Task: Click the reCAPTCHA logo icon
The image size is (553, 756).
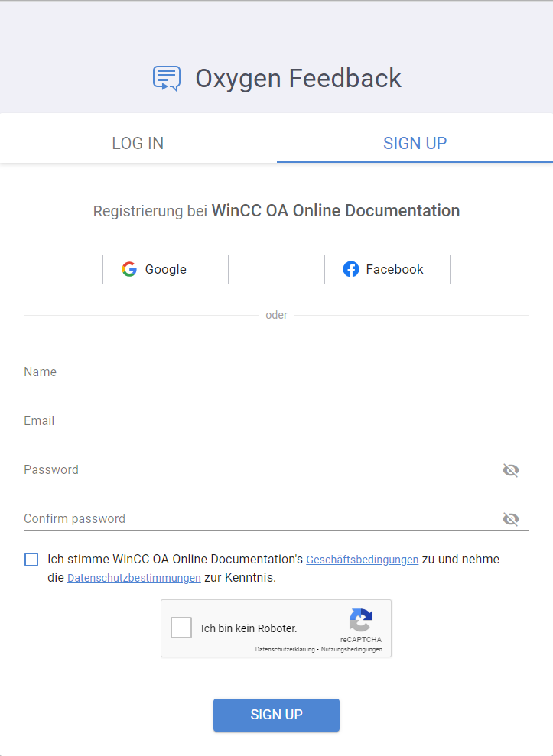Action: pos(361,620)
